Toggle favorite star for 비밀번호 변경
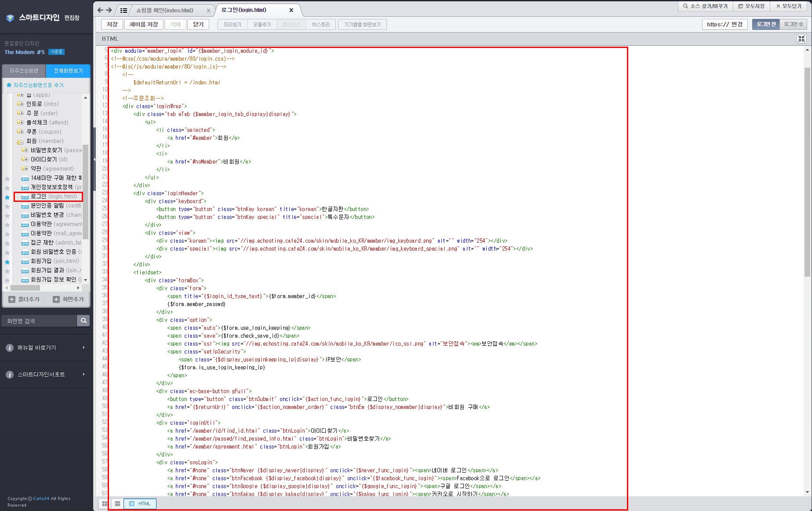The width and height of the screenshot is (812, 511). (7, 215)
